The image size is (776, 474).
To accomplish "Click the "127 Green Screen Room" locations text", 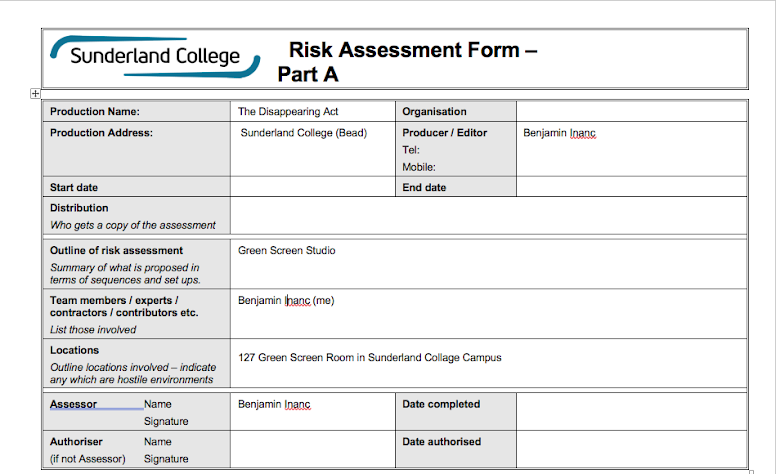I will pos(369,357).
